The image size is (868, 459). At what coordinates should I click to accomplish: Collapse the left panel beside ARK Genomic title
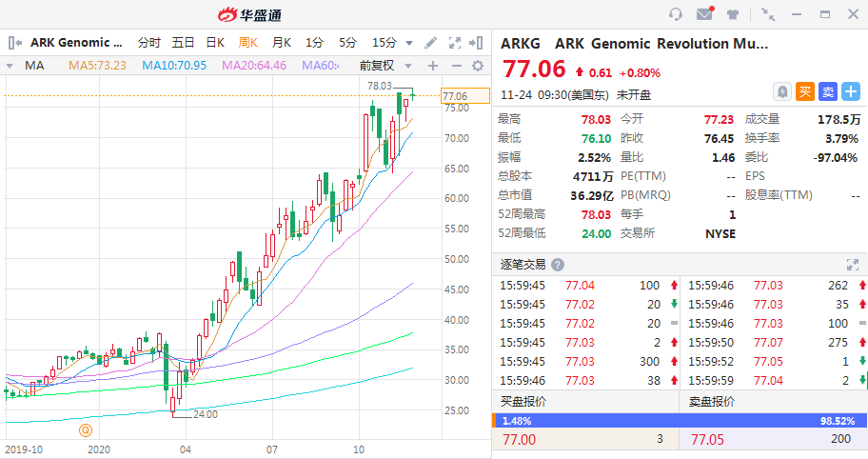pyautogui.click(x=15, y=43)
